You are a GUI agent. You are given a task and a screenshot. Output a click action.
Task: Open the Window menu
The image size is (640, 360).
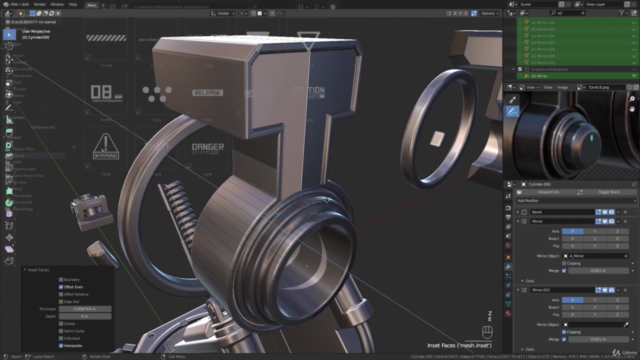57,4
